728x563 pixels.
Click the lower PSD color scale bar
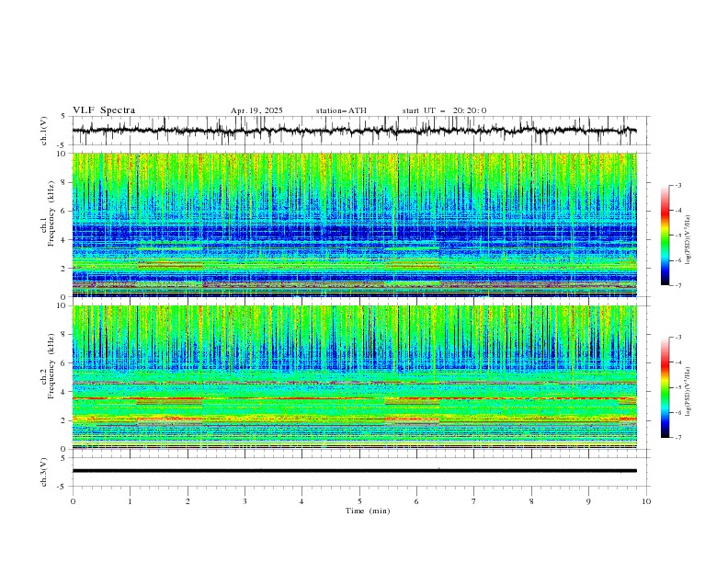tap(665, 387)
